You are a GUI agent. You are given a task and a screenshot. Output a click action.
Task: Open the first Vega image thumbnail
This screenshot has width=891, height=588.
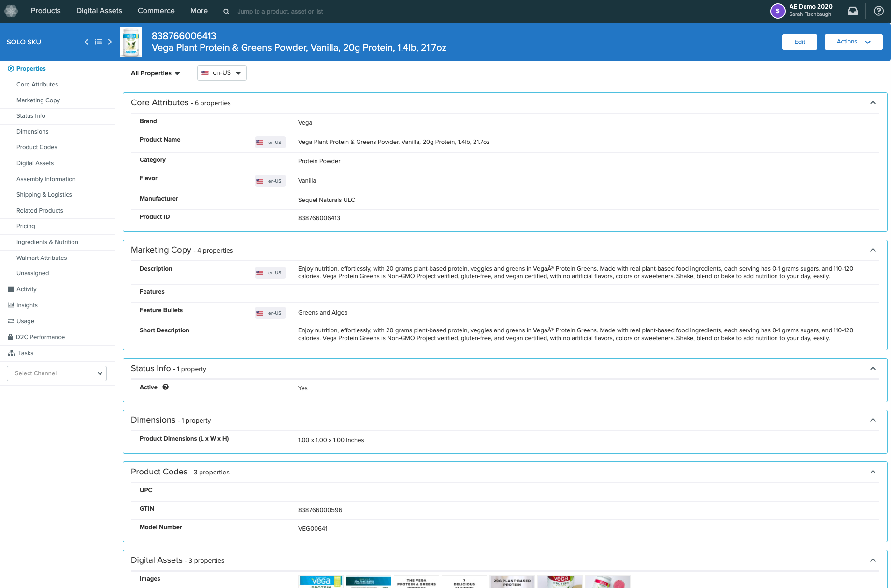tap(321, 582)
